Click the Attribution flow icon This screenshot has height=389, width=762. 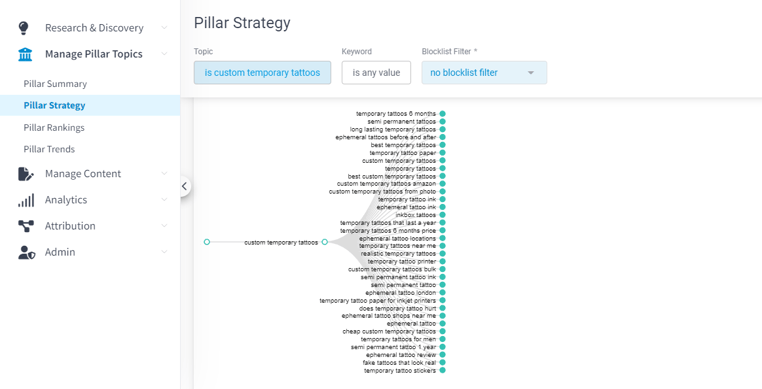pos(26,226)
